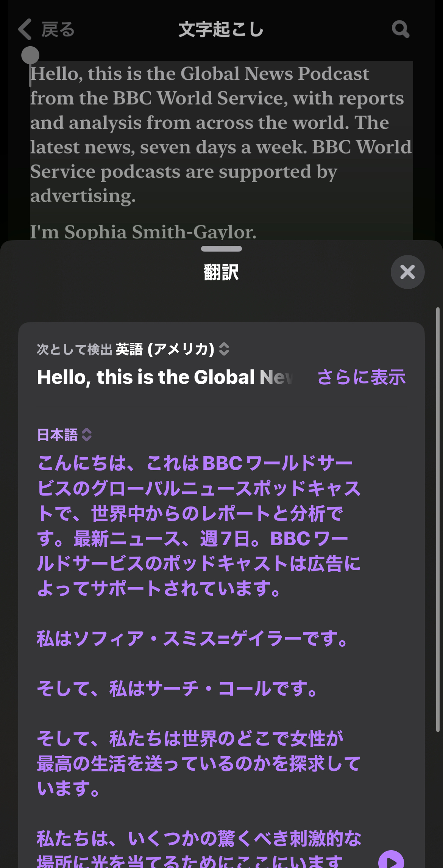Tap the 文字起こし page title
Image resolution: width=443 pixels, height=868 pixels.
tap(221, 30)
